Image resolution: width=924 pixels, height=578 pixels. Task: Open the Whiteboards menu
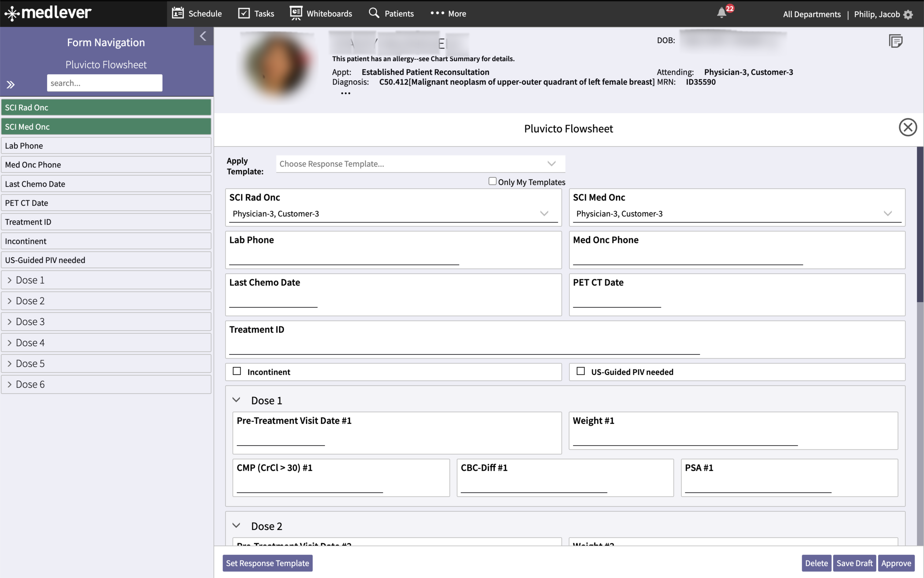[x=321, y=13]
